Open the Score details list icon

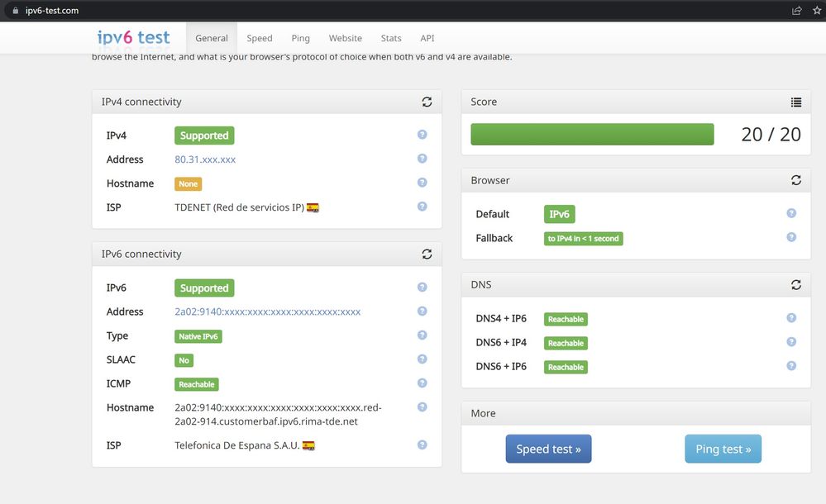[x=795, y=102]
